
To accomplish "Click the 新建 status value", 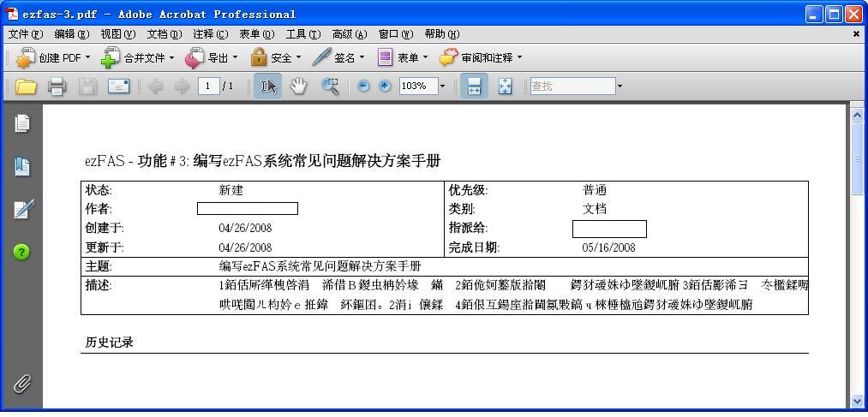I will [x=230, y=191].
